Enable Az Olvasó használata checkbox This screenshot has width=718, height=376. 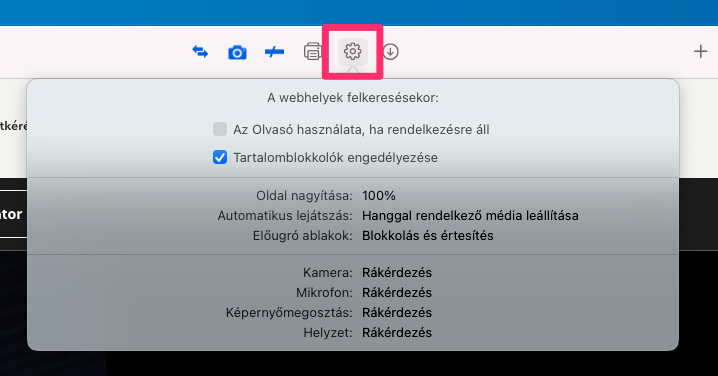(220, 129)
